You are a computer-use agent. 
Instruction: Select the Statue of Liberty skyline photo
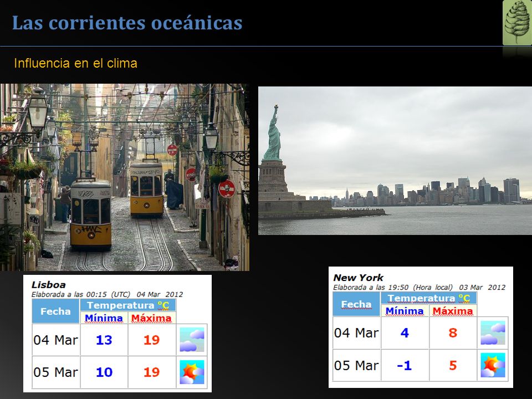[395, 161]
